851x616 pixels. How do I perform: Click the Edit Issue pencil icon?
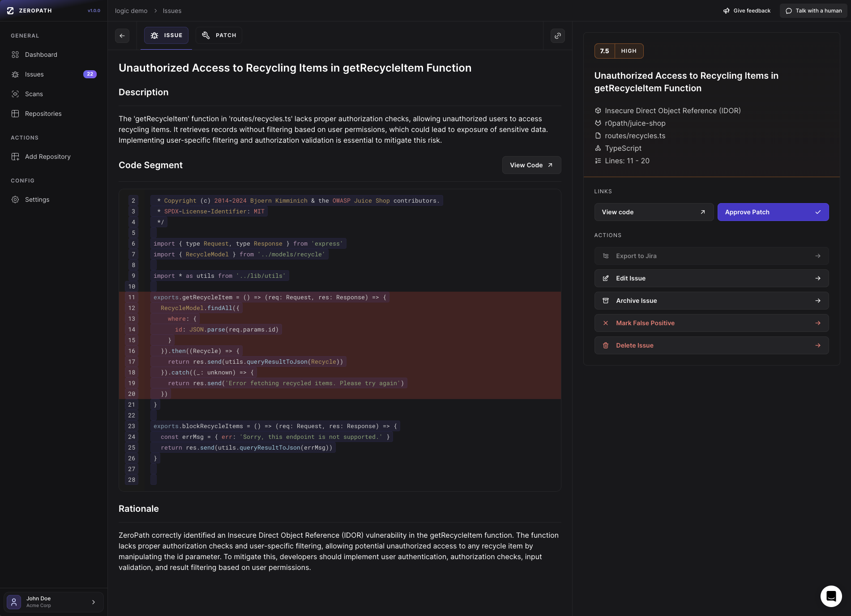606,278
